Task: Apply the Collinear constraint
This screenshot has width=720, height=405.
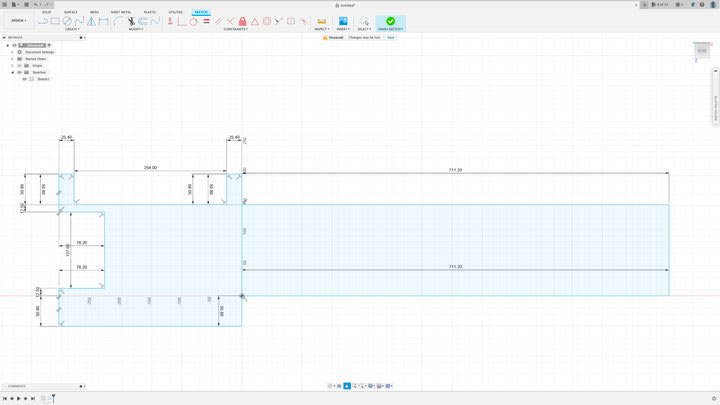Action: pyautogui.click(x=279, y=21)
